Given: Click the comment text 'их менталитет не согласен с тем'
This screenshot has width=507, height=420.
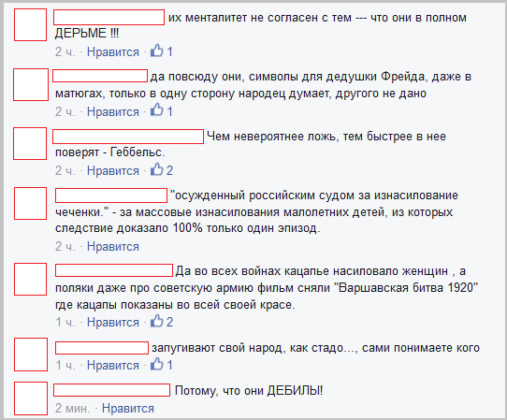Looking at the screenshot, I should point(260,18).
